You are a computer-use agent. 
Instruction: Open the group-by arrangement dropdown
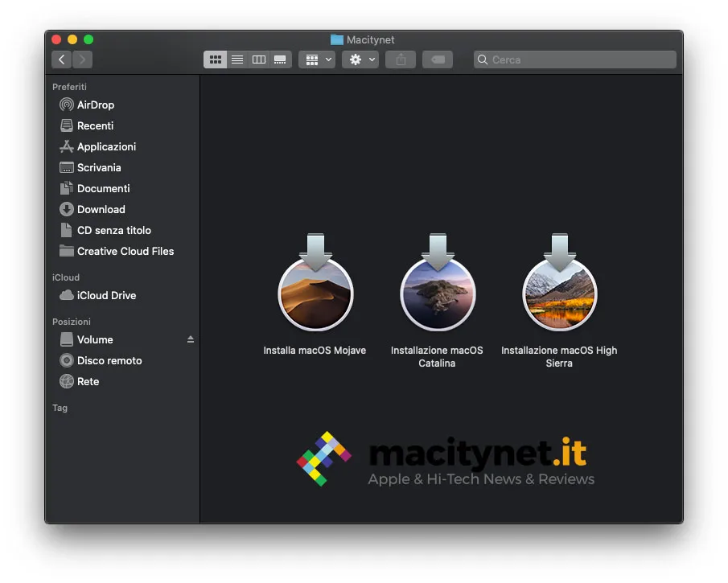(317, 60)
